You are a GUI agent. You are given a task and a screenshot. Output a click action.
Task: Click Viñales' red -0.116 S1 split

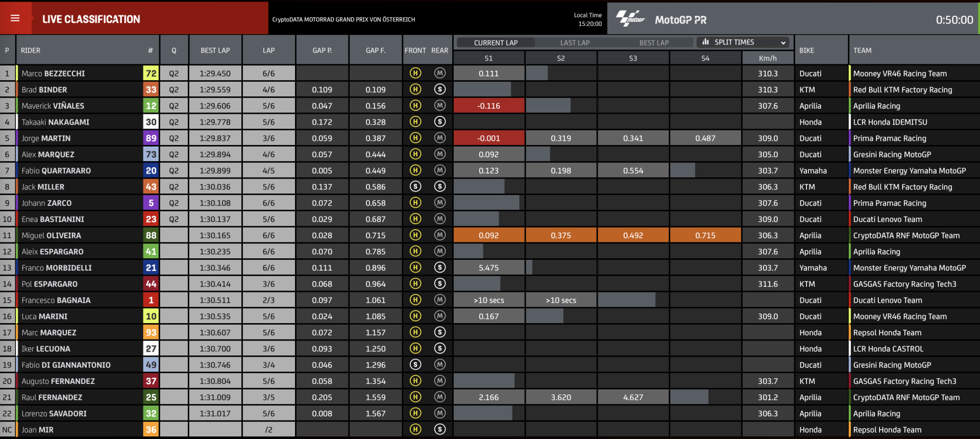[x=488, y=106]
